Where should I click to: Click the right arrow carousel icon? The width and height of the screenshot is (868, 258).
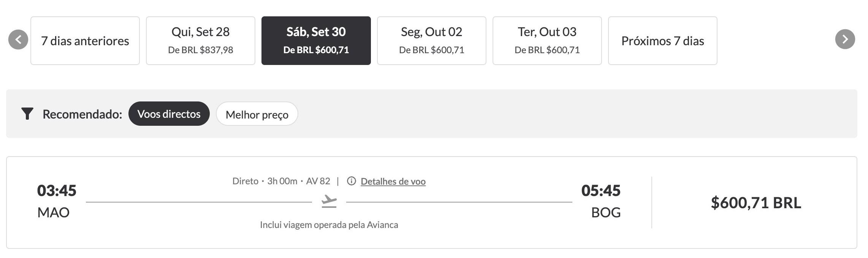tap(845, 39)
